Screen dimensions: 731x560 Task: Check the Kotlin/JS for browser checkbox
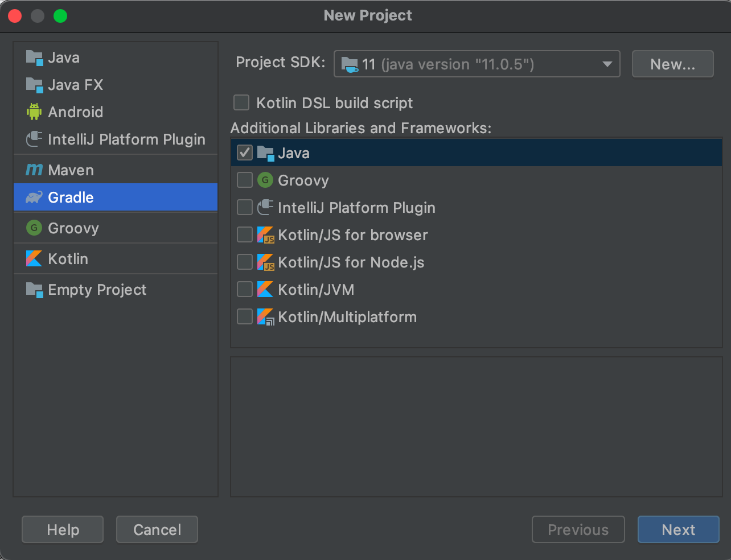[x=245, y=234]
